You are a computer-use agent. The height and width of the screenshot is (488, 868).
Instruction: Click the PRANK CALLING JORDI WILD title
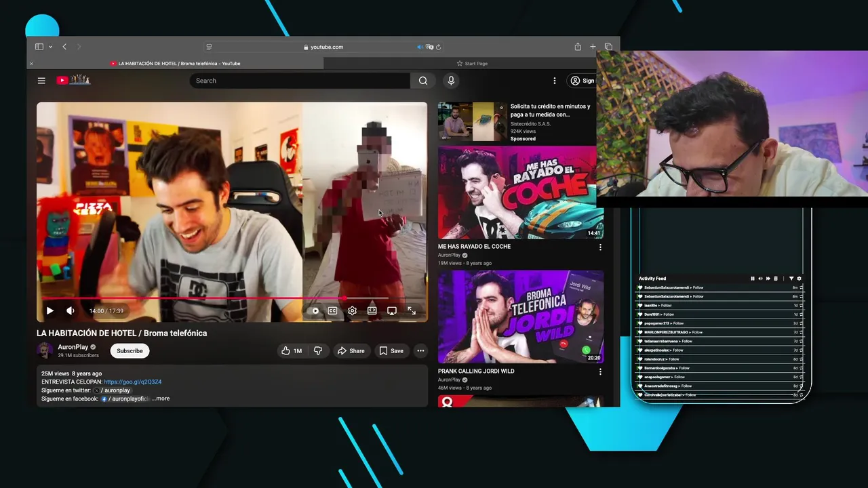(476, 371)
